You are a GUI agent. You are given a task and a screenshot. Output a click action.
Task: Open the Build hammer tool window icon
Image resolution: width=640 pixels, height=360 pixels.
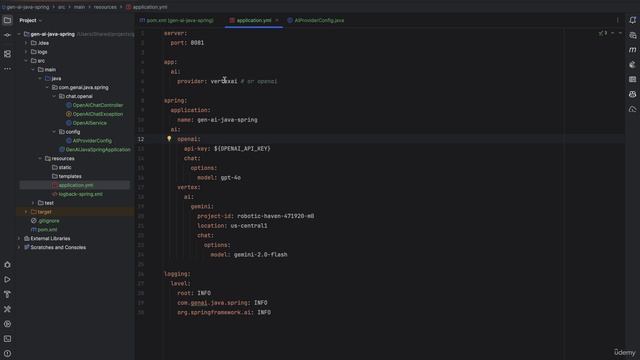click(x=7, y=294)
